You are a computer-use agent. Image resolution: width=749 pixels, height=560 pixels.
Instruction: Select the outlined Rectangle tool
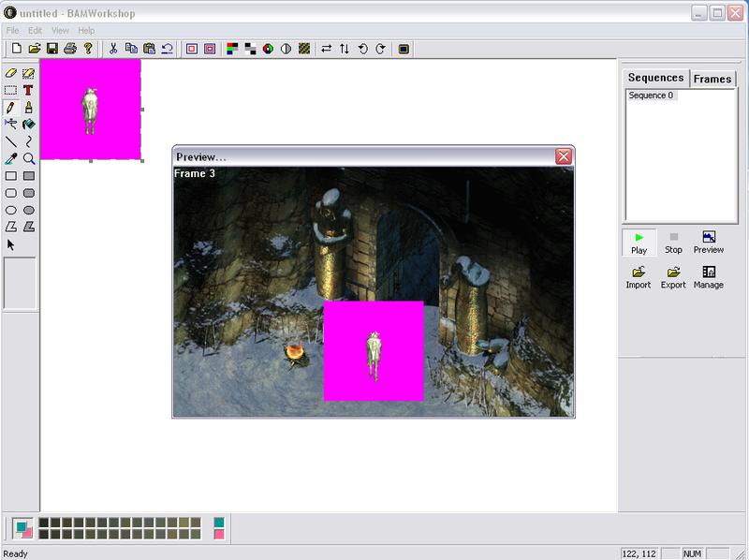coord(10,176)
